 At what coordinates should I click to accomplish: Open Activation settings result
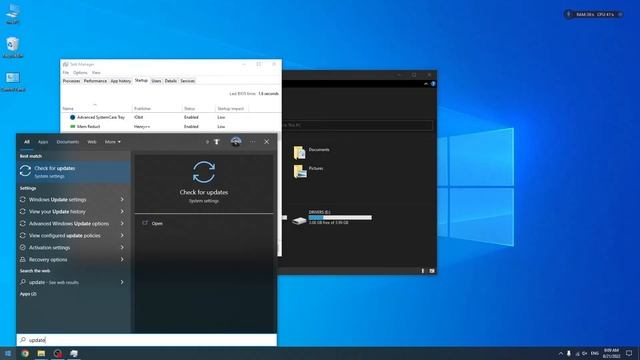point(68,247)
